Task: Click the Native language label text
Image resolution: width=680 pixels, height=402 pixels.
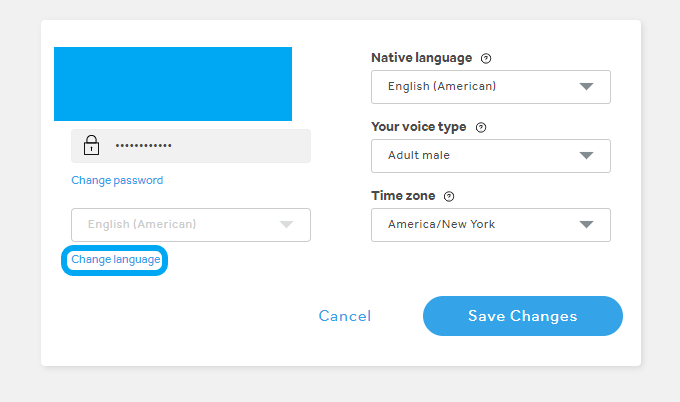Action: click(x=421, y=59)
